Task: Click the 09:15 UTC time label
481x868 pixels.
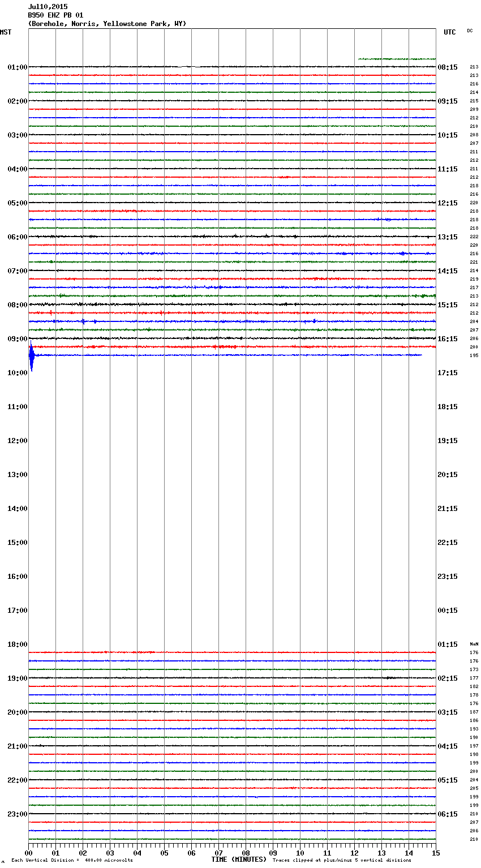Action: tap(448, 101)
